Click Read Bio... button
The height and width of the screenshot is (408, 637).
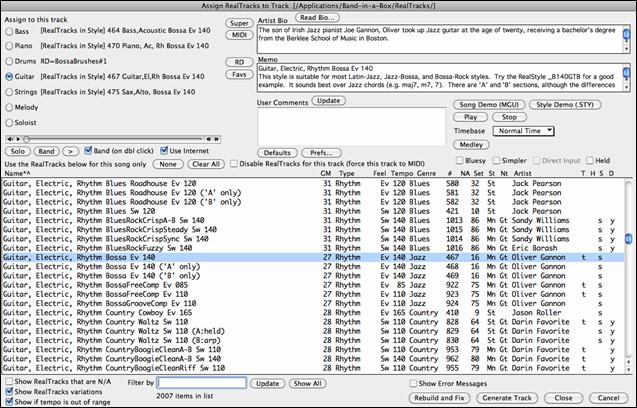[x=317, y=17]
